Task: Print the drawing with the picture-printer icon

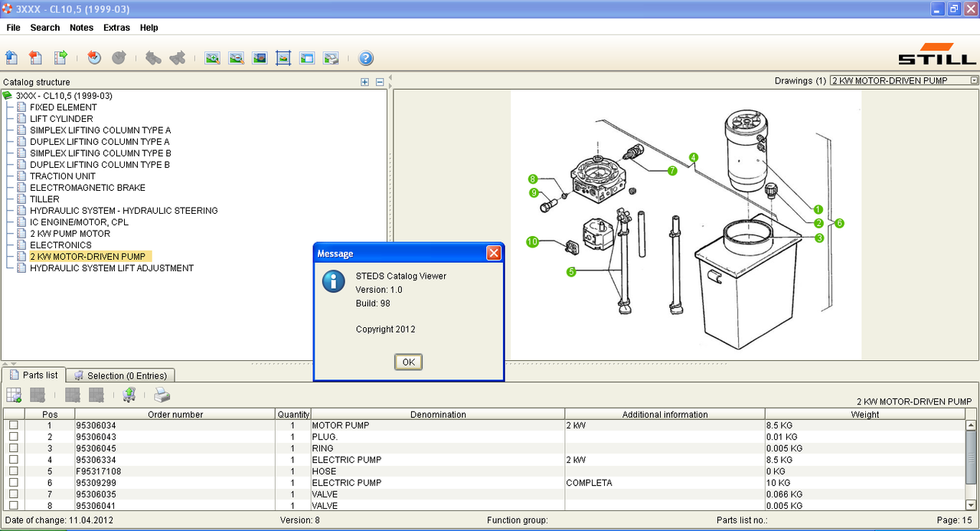Action: [331, 57]
